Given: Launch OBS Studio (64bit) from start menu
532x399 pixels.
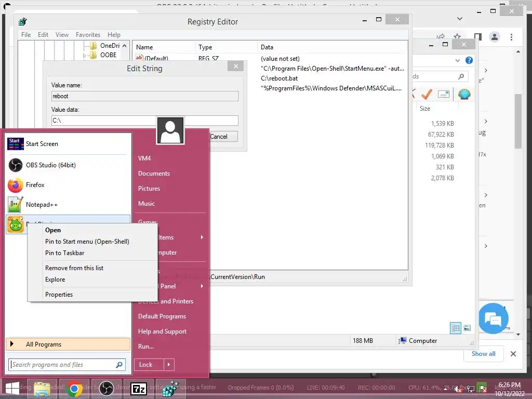Looking at the screenshot, I should pyautogui.click(x=68, y=165).
